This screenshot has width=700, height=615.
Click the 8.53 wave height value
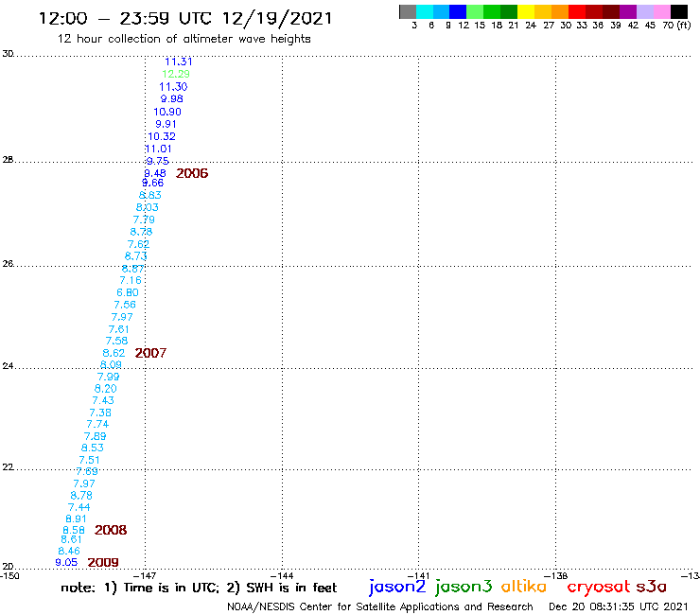pyautogui.click(x=93, y=448)
